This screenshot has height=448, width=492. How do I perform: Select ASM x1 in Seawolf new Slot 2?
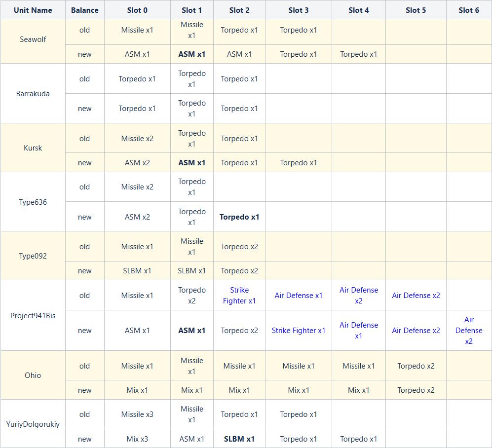coord(239,54)
